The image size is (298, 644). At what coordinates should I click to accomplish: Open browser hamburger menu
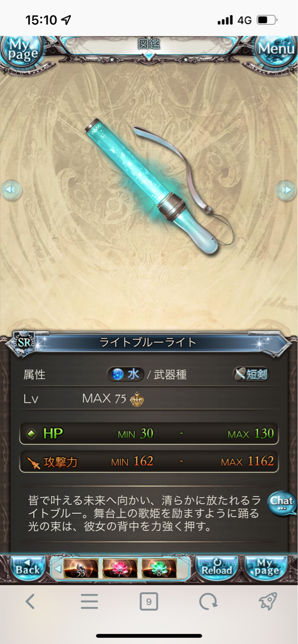coord(90,601)
